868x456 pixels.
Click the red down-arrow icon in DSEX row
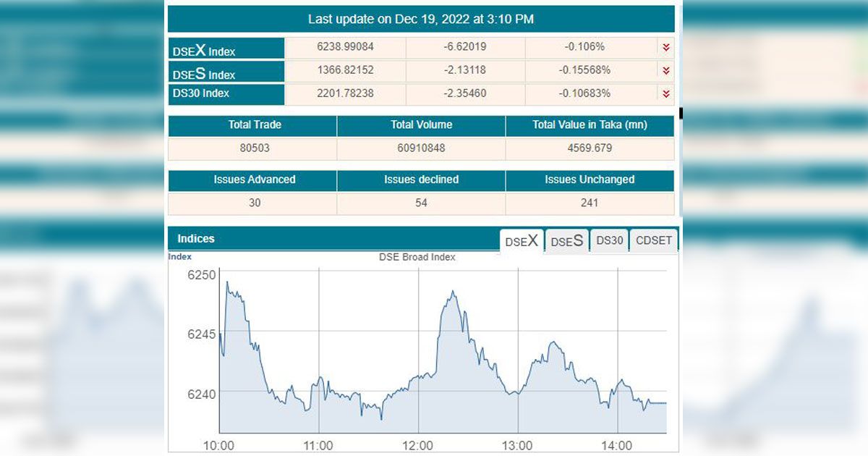(x=665, y=48)
